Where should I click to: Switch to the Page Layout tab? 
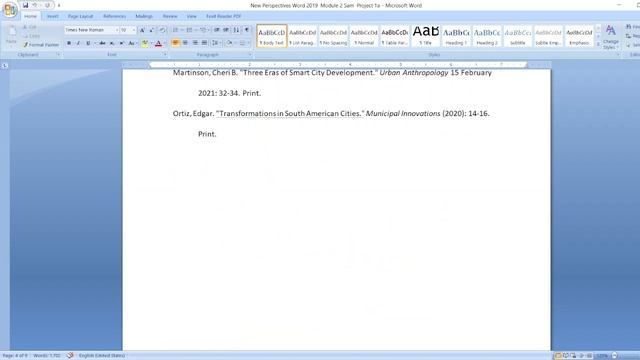coord(80,16)
